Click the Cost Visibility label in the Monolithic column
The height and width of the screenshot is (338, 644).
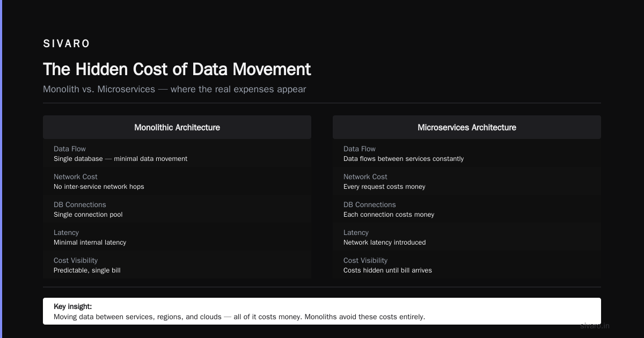coord(76,260)
